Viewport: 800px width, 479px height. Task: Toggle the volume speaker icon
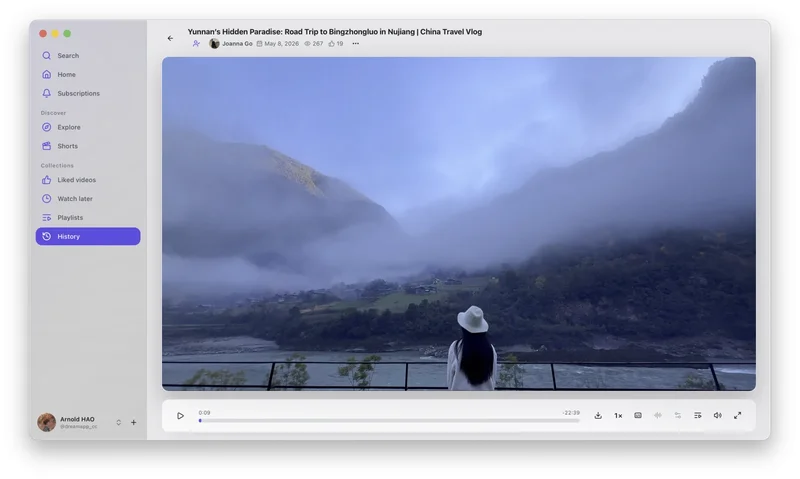[717, 416]
